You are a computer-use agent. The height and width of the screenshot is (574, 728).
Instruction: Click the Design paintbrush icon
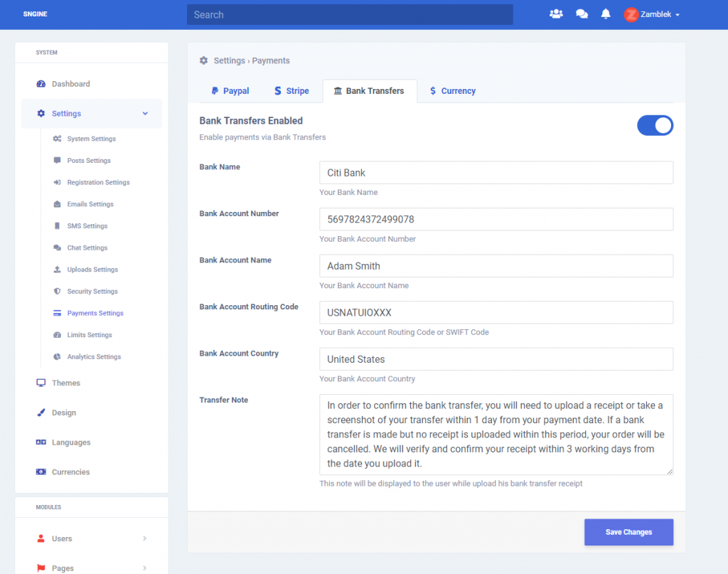(41, 413)
